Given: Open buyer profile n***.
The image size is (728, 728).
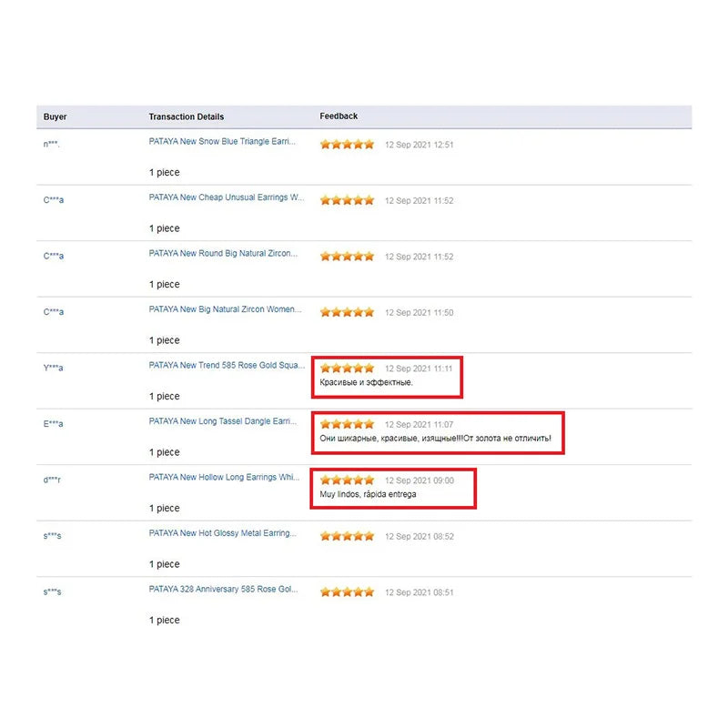Looking at the screenshot, I should [51, 144].
